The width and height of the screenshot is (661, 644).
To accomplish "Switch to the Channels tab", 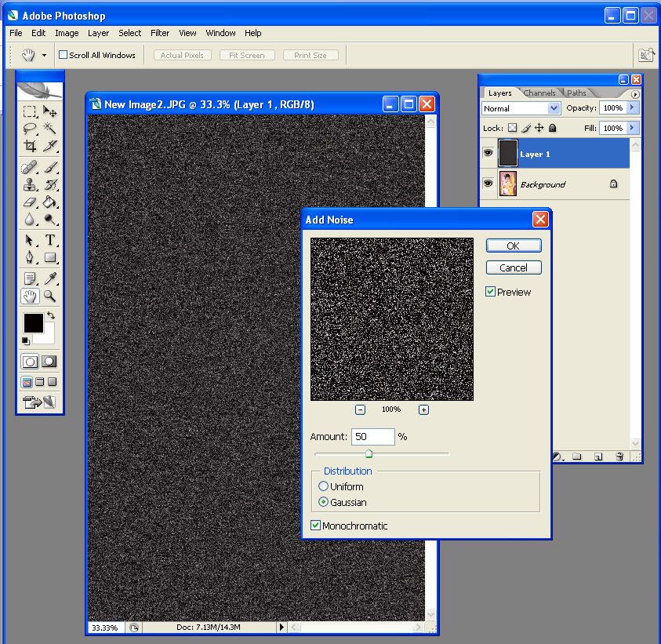I will tap(539, 93).
